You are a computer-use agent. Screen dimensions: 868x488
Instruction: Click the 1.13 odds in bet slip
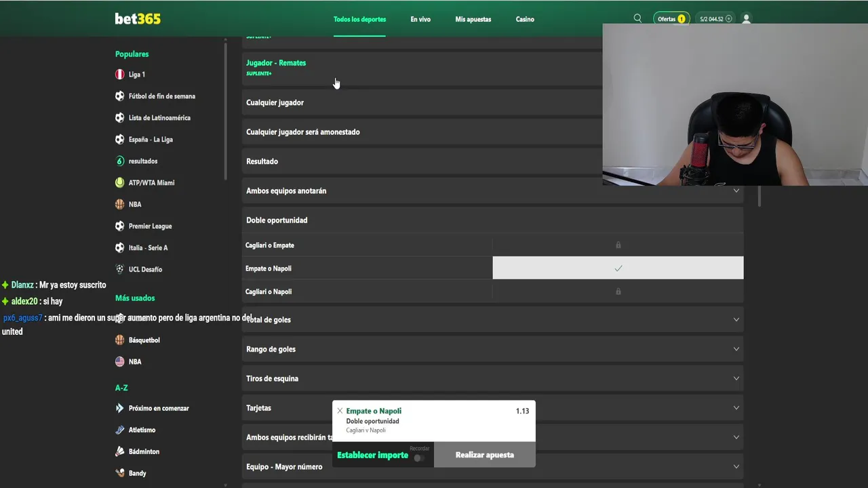522,411
